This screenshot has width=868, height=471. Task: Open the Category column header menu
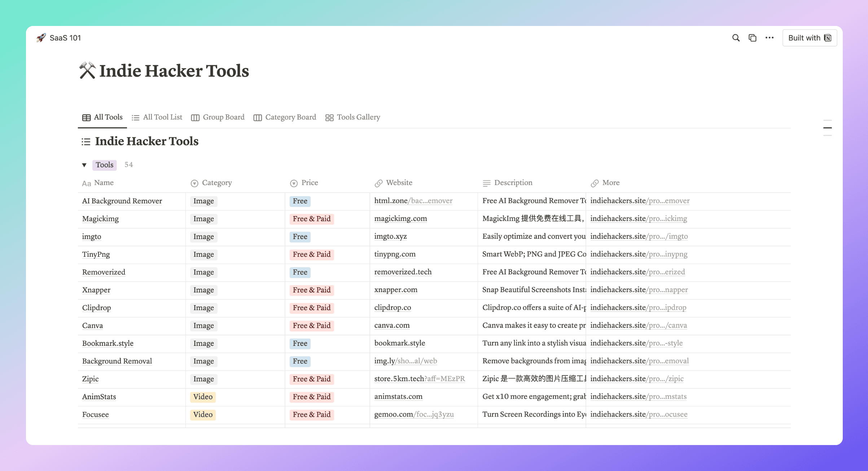click(x=211, y=183)
